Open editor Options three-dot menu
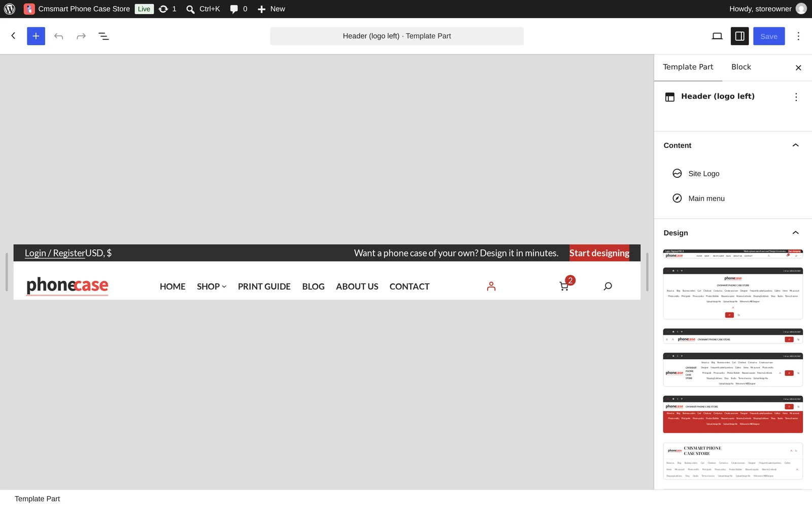 798,36
